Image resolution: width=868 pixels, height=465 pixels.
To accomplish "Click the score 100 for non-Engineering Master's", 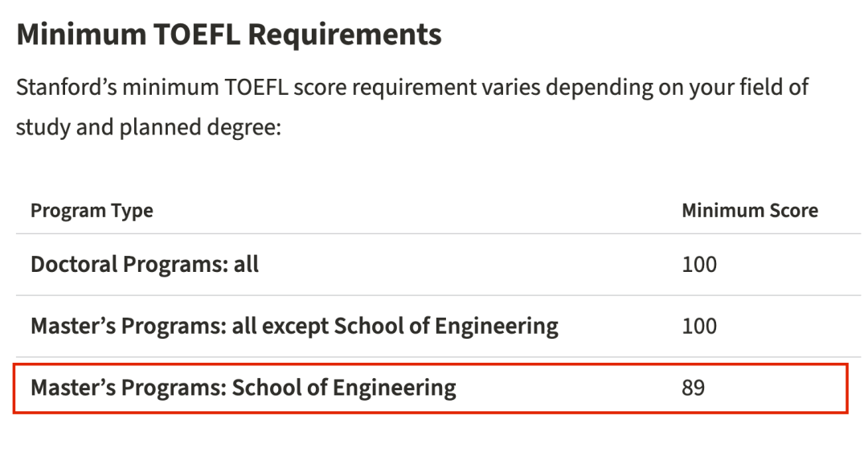I will (x=699, y=326).
